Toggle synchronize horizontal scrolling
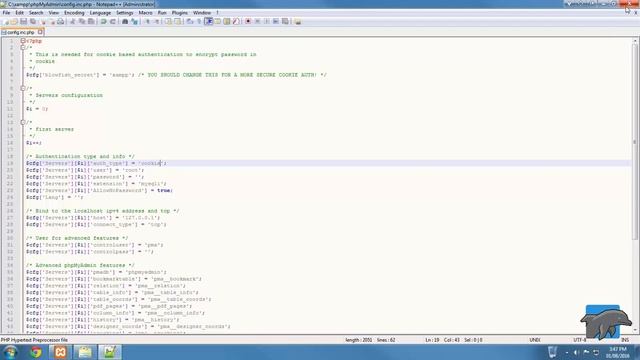Viewport: 640px width, 360px height. tap(178, 21)
